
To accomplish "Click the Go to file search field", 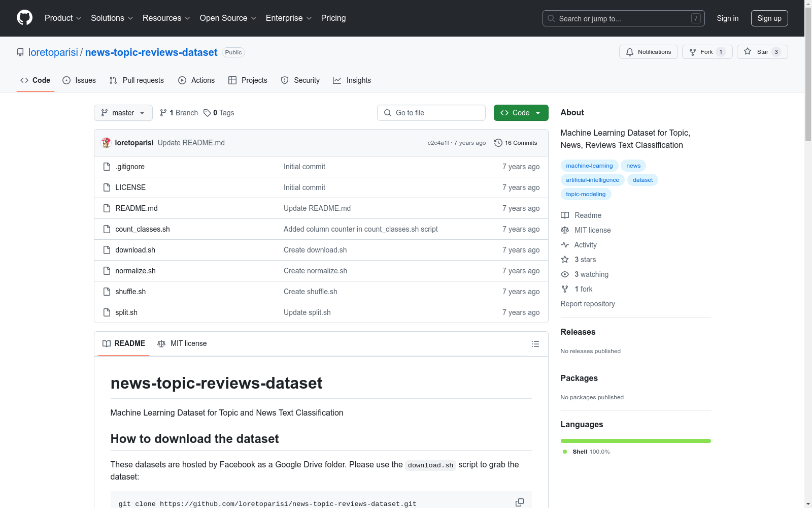I will pos(431,113).
